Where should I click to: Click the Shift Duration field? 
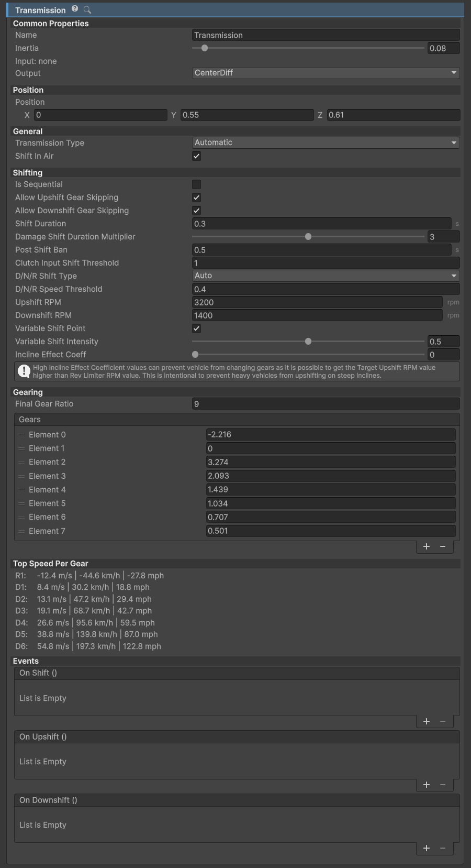click(322, 224)
